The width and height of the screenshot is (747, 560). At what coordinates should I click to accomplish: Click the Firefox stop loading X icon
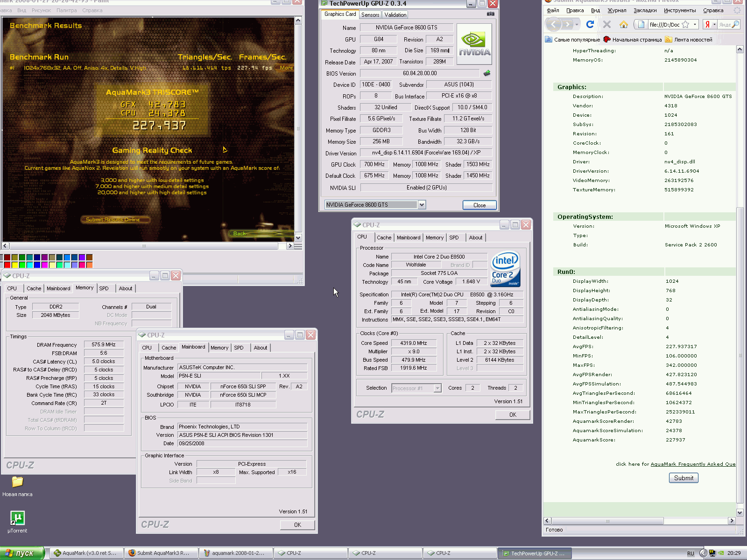607,24
